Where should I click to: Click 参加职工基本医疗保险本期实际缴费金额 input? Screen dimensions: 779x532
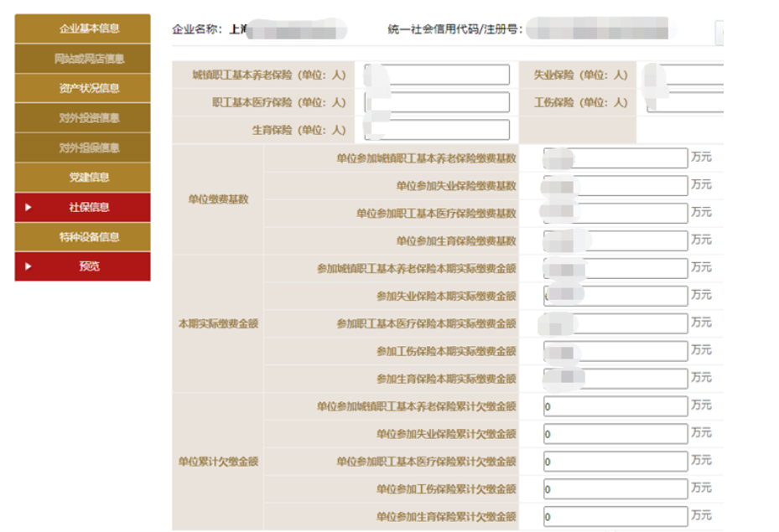[615, 323]
